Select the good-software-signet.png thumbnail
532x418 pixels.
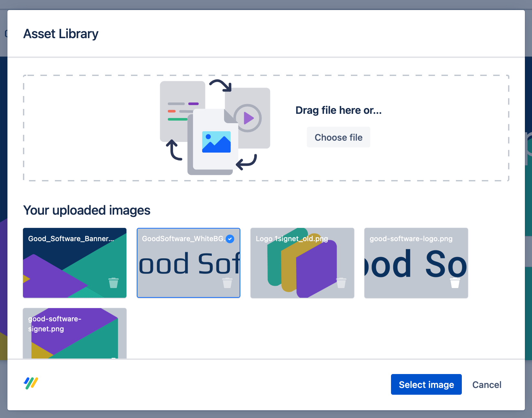coord(74,333)
